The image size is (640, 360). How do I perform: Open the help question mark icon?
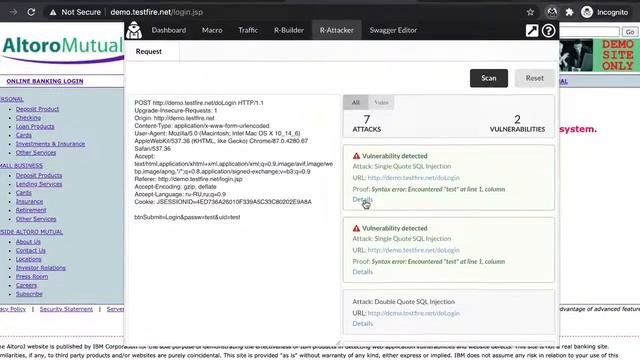tap(548, 31)
